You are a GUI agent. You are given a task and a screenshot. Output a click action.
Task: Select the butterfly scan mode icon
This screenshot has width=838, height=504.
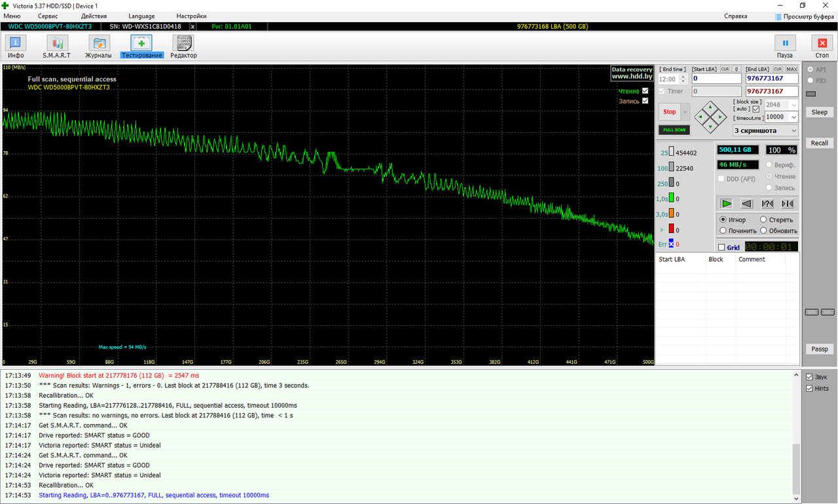click(x=788, y=204)
